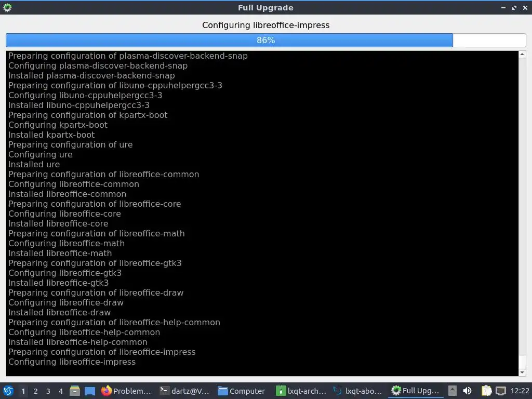Viewport: 532px width, 399px height.
Task: Switch to virtual desktop 4
Action: pyautogui.click(x=61, y=391)
